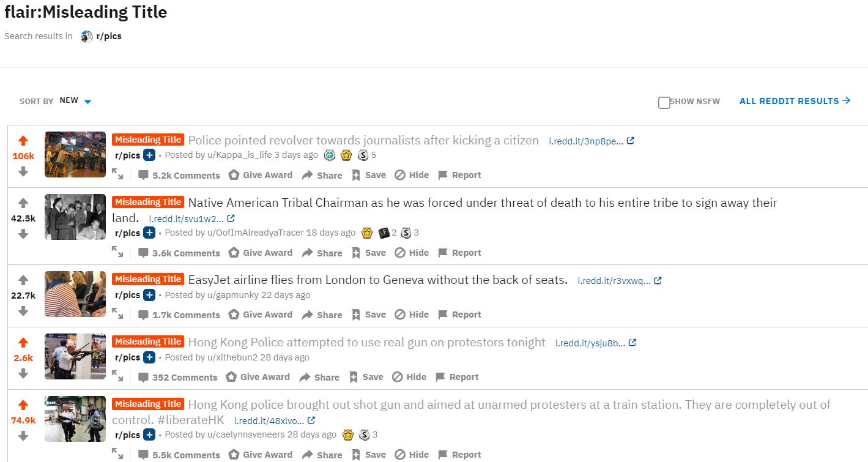Downvote the Native American Tribal Chairman post
The image size is (868, 462).
23,234
